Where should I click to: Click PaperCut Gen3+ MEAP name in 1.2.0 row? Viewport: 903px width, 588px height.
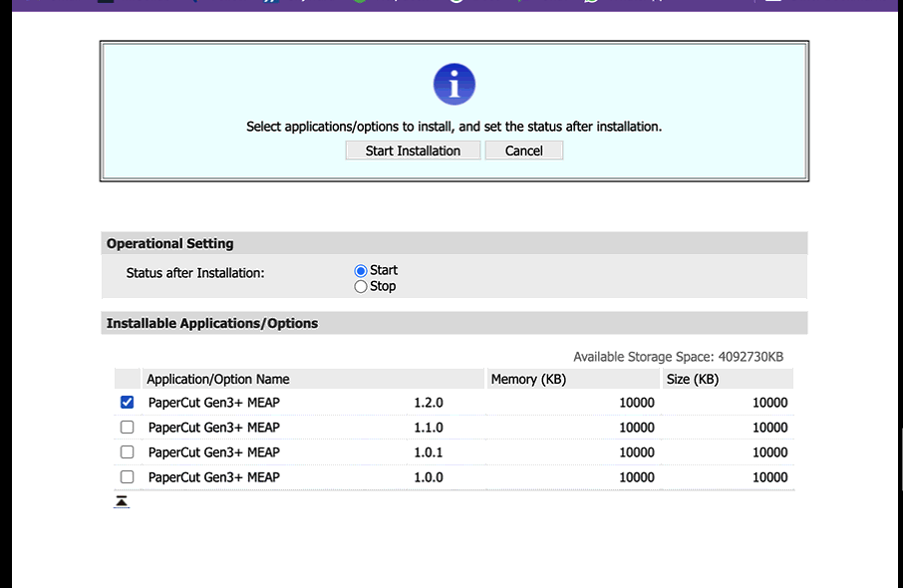pos(214,403)
